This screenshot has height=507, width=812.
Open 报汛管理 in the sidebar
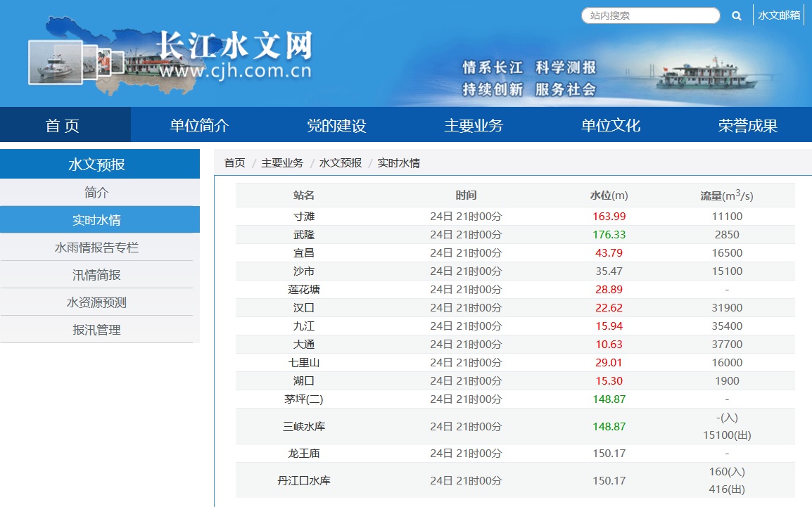(97, 330)
